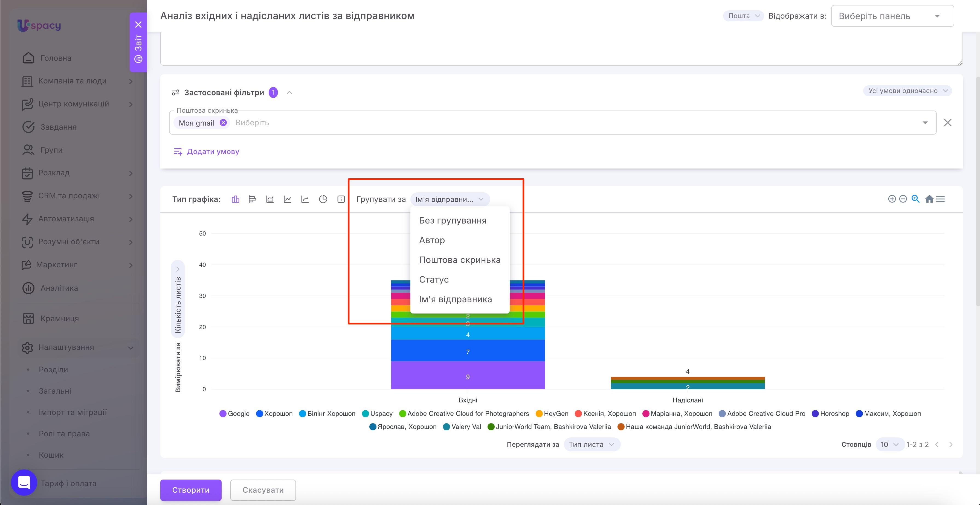Select the line chart type icon

tap(288, 199)
